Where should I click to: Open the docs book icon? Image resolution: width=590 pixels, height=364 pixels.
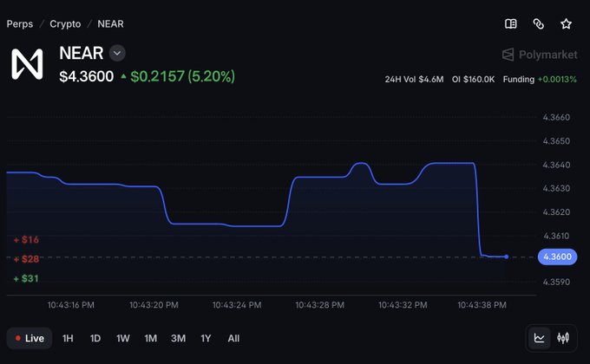pyautogui.click(x=510, y=24)
